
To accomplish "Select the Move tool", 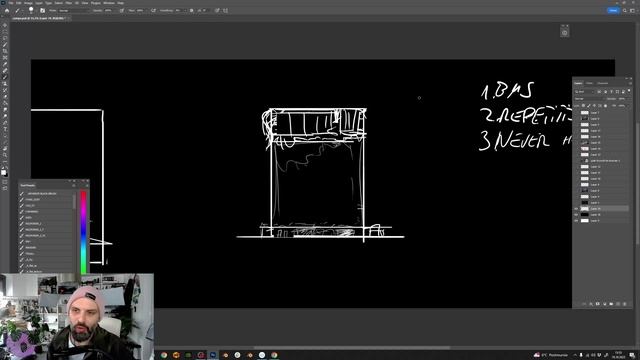I will (x=5, y=25).
